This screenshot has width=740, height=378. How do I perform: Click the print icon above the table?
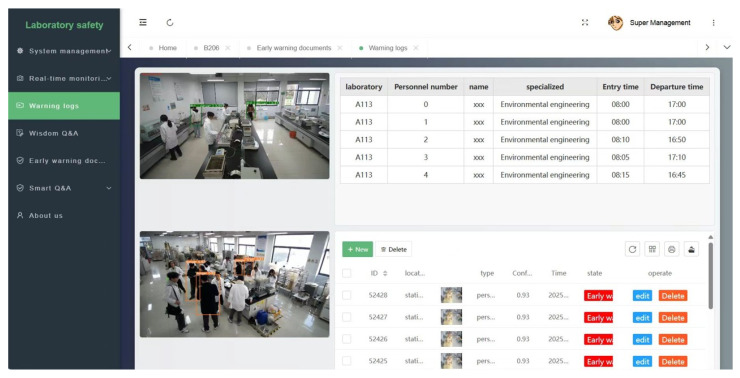[672, 249]
